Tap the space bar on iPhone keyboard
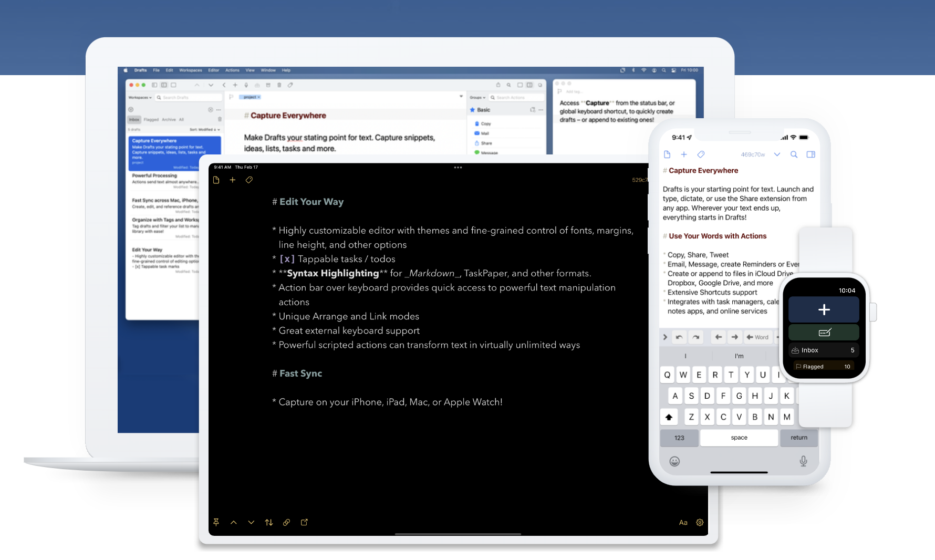The height and width of the screenshot is (560, 935). (739, 438)
